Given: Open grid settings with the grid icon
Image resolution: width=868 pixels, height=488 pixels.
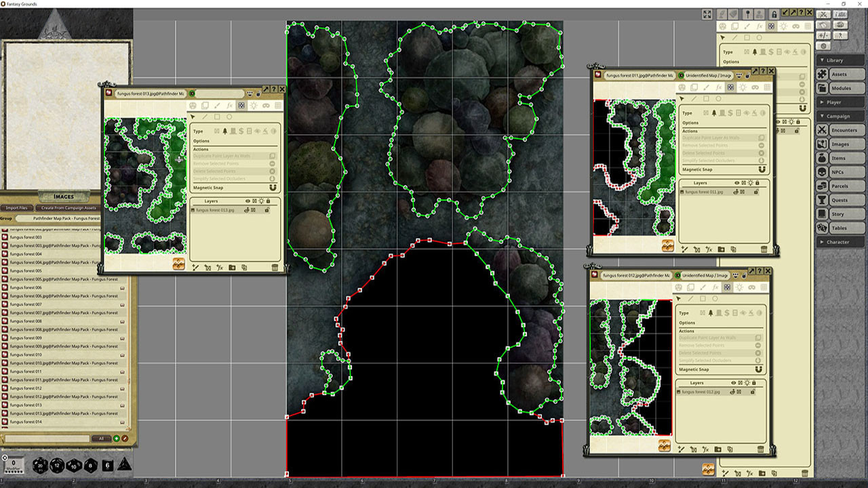Looking at the screenshot, I should click(277, 105).
